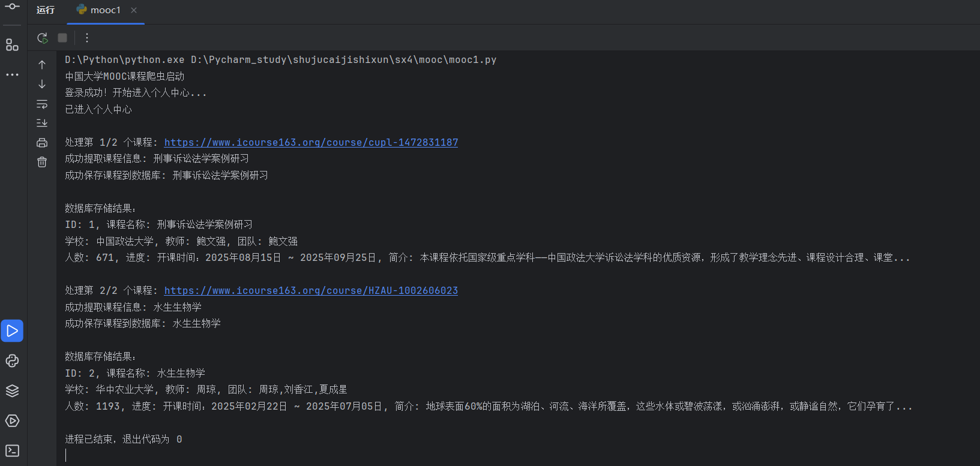Open the commit tool window icon
This screenshot has width=980, height=466.
coord(12,6)
